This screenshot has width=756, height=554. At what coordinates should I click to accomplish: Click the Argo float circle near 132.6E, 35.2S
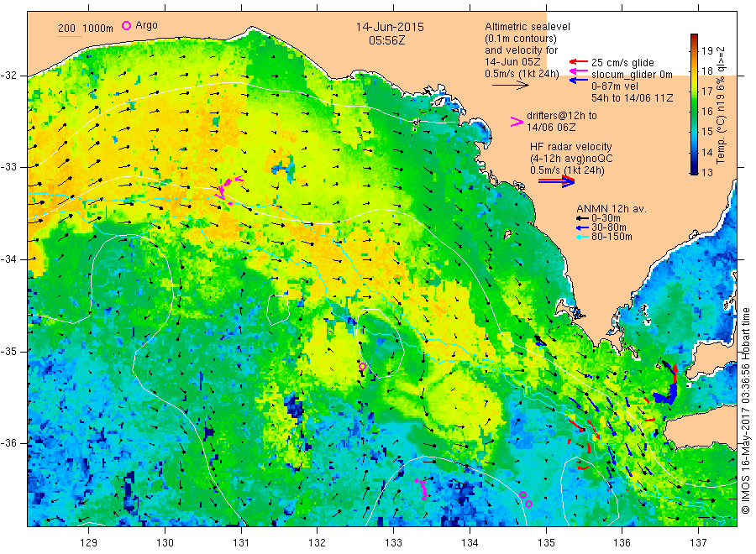coord(362,367)
